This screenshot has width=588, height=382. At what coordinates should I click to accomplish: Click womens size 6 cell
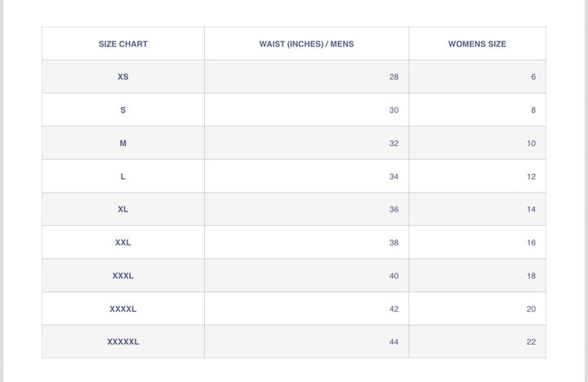point(533,77)
